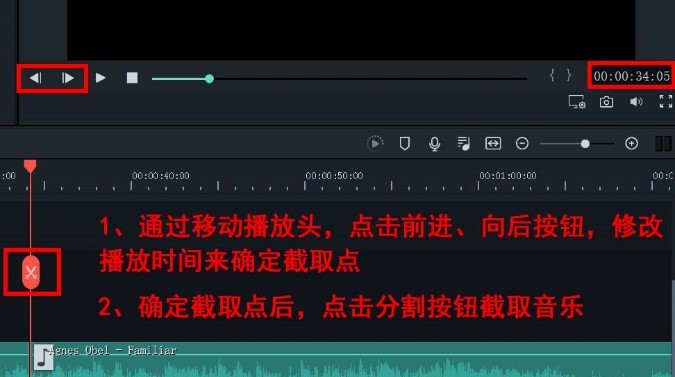Click the timeline zoom slider handle
The height and width of the screenshot is (377, 675).
point(585,144)
